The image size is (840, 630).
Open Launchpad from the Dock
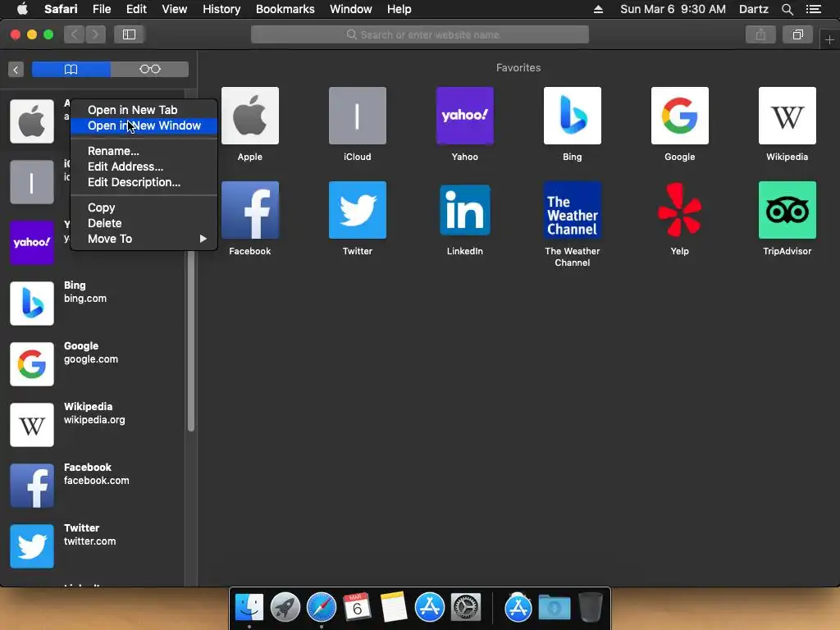tap(285, 608)
